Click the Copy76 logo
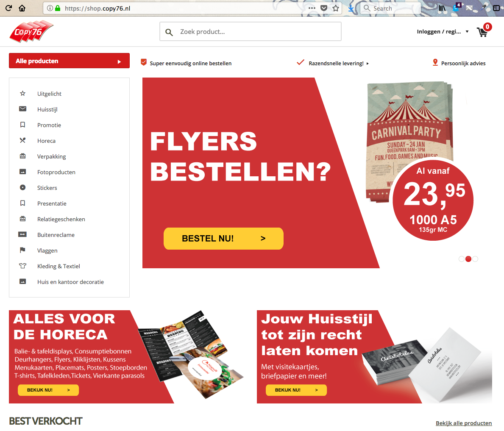 [31, 31]
